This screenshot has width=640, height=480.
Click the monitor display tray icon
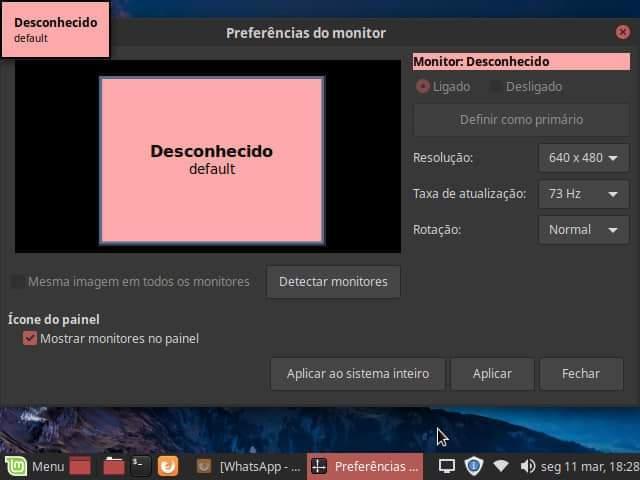(x=447, y=466)
